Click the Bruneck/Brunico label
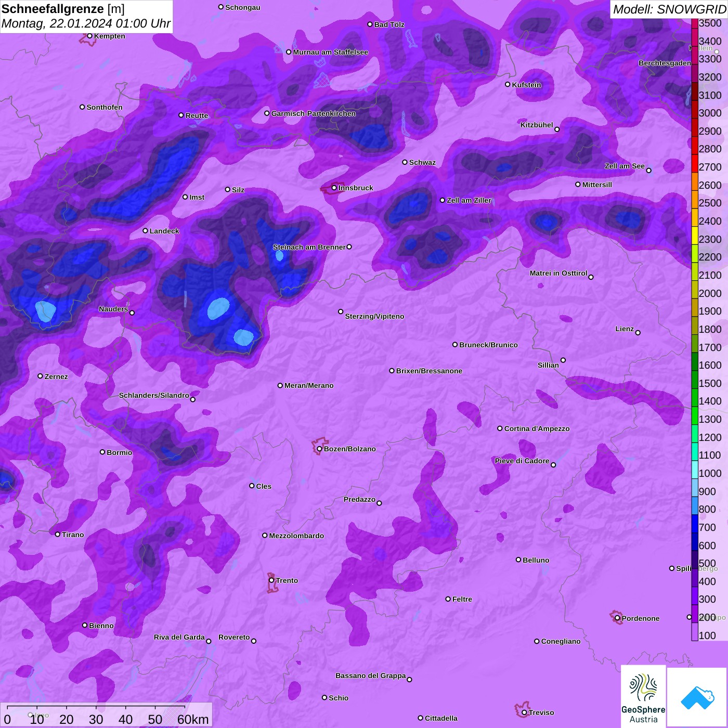This screenshot has height=728, width=728. [x=488, y=345]
